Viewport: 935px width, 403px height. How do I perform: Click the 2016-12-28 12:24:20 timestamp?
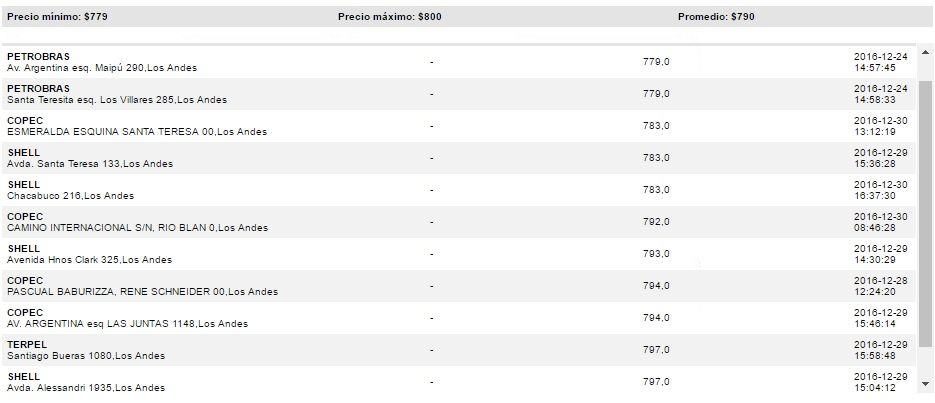coord(880,286)
